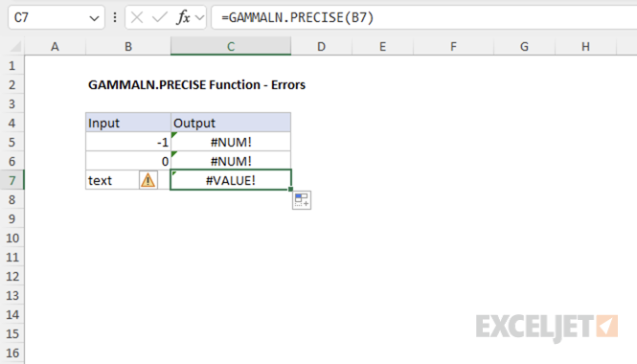Select row 9 header
This screenshot has height=364, width=637.
tap(12, 218)
